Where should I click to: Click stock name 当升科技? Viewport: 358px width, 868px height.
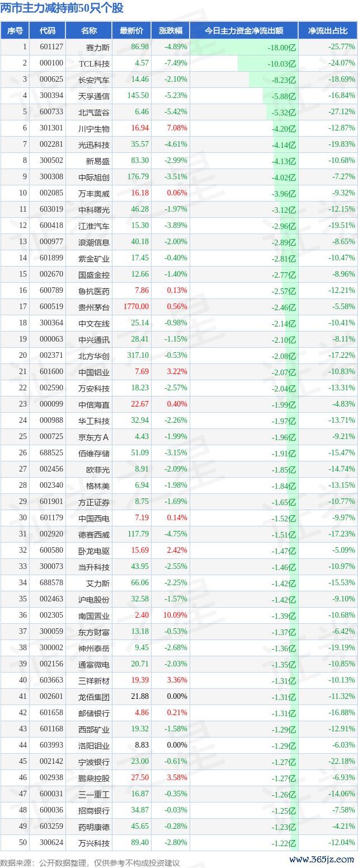(94, 567)
